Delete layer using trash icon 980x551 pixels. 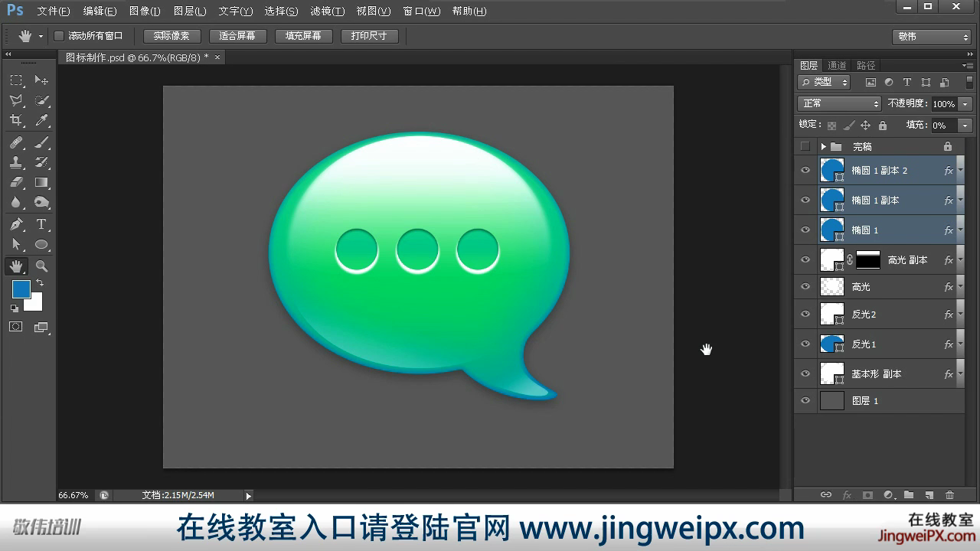(x=950, y=495)
